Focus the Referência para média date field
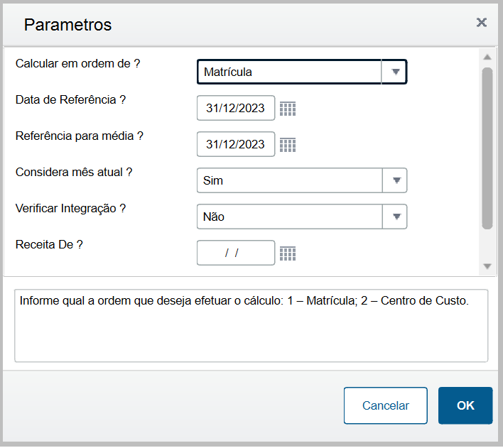 pyautogui.click(x=236, y=144)
